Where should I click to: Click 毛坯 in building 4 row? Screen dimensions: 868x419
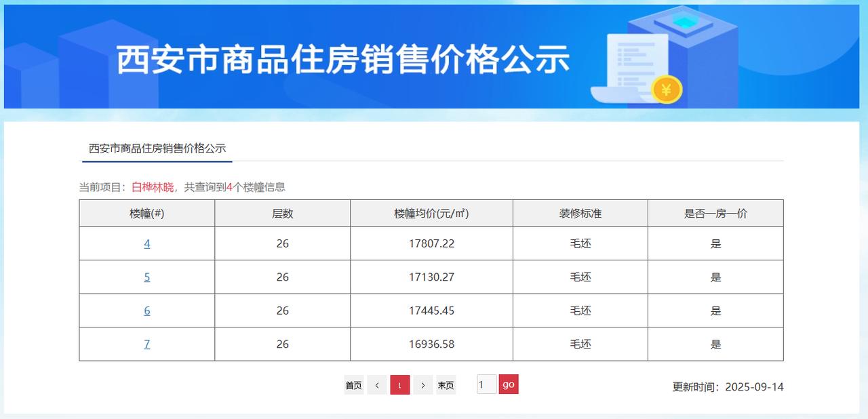tap(580, 243)
